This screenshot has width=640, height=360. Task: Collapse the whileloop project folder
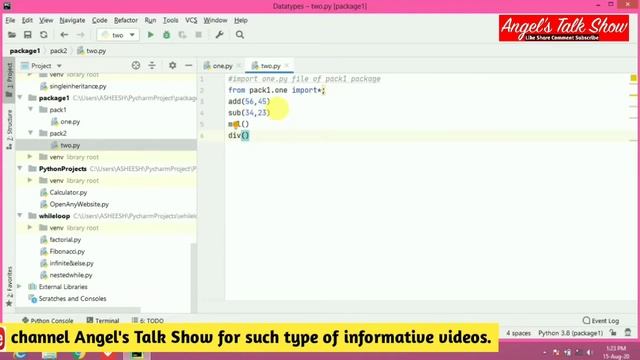point(20,216)
